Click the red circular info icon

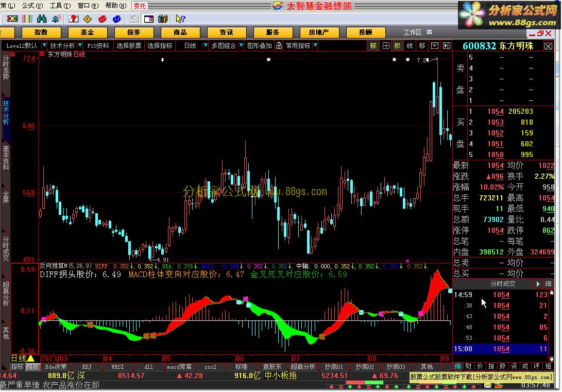click(x=102, y=19)
